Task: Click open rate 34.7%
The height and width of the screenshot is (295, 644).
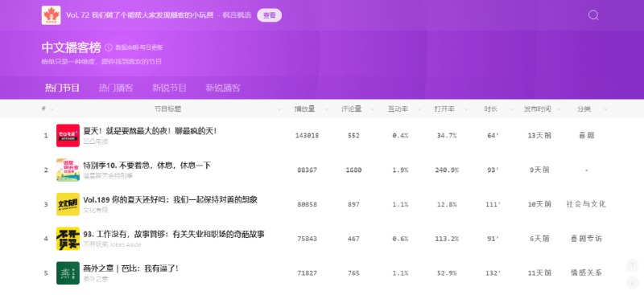Action: [447, 135]
